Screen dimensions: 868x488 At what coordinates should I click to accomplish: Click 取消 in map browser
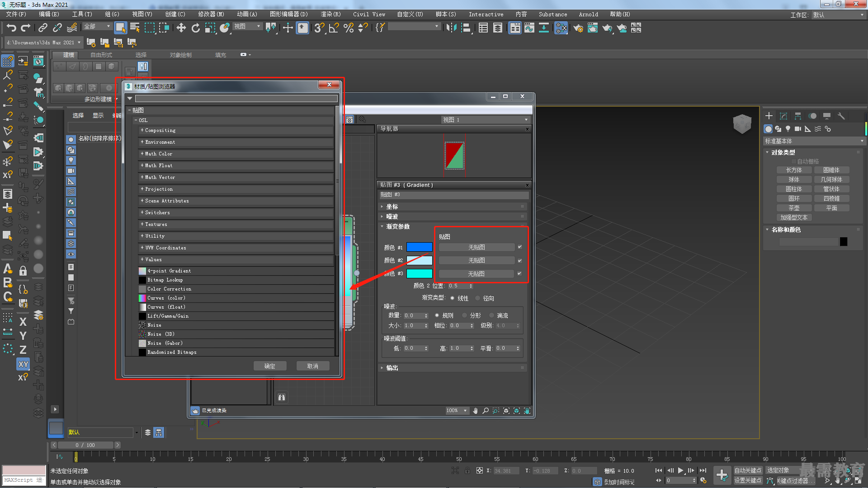pyautogui.click(x=313, y=366)
